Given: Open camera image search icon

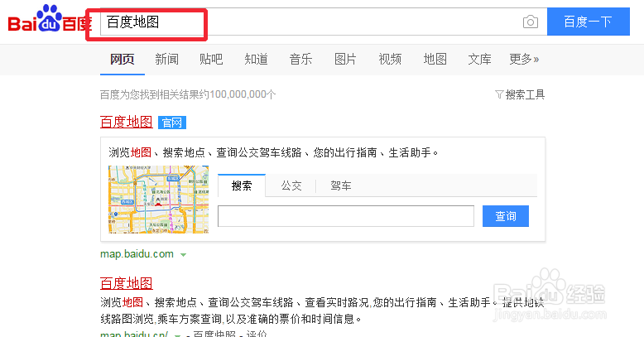Looking at the screenshot, I should (531, 22).
